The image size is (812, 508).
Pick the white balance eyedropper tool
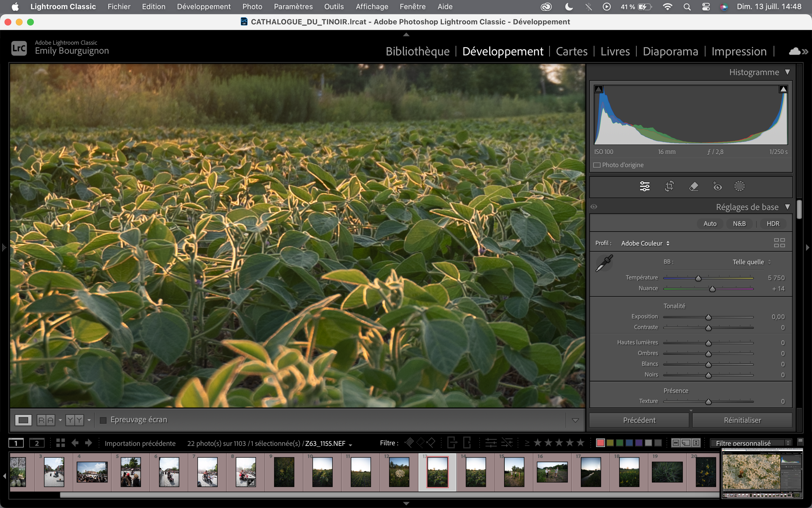coord(604,263)
